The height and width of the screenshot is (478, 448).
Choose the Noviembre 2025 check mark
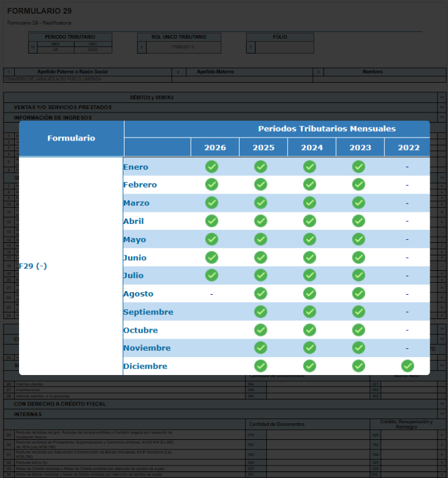click(260, 348)
